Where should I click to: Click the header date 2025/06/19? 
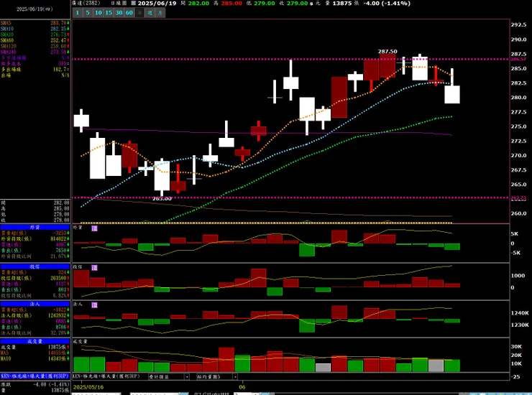157,3
